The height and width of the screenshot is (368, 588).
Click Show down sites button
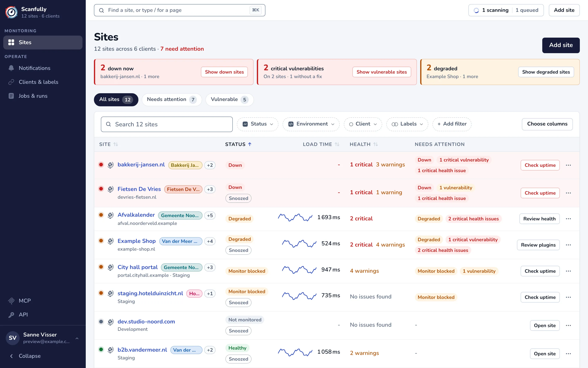(224, 72)
